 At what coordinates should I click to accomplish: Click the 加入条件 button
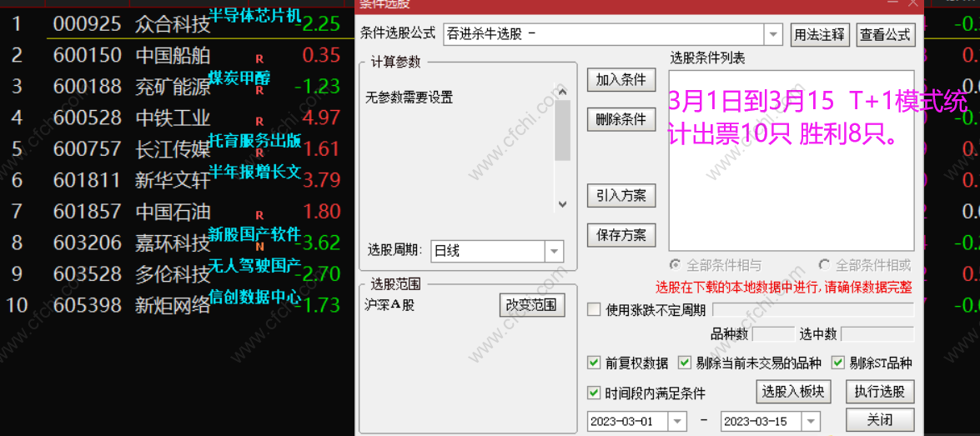click(x=621, y=80)
